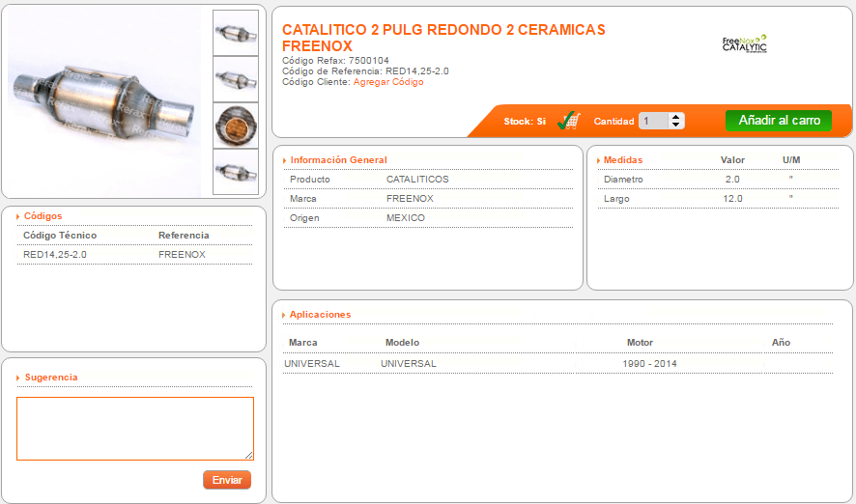
Task: Click the Códigos section arrow header
Action: click(39, 216)
